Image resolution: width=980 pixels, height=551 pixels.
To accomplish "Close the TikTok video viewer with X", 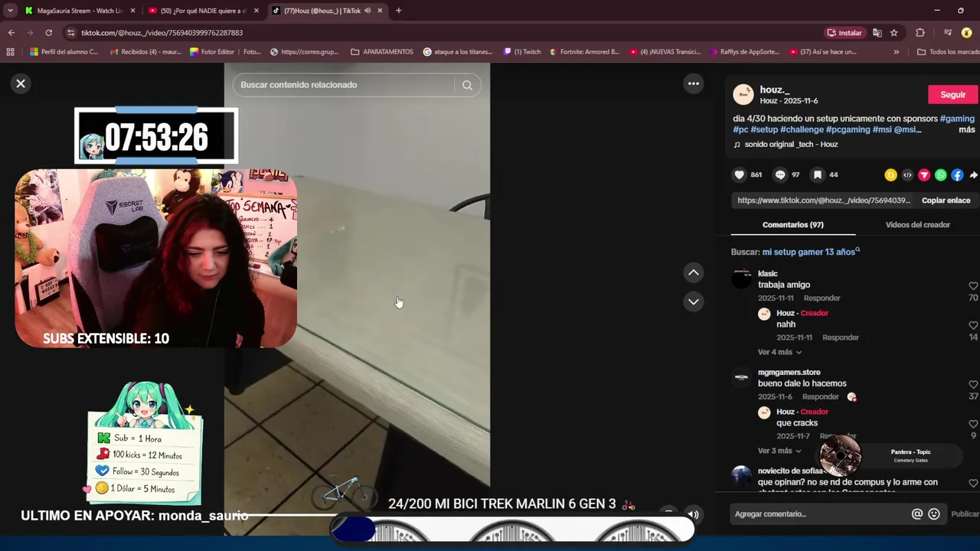I will point(21,83).
